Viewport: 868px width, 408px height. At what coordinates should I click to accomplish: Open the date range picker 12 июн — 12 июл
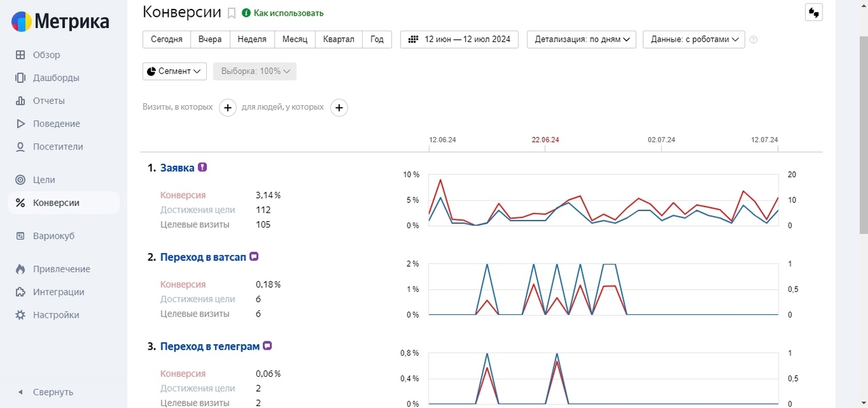coord(459,39)
